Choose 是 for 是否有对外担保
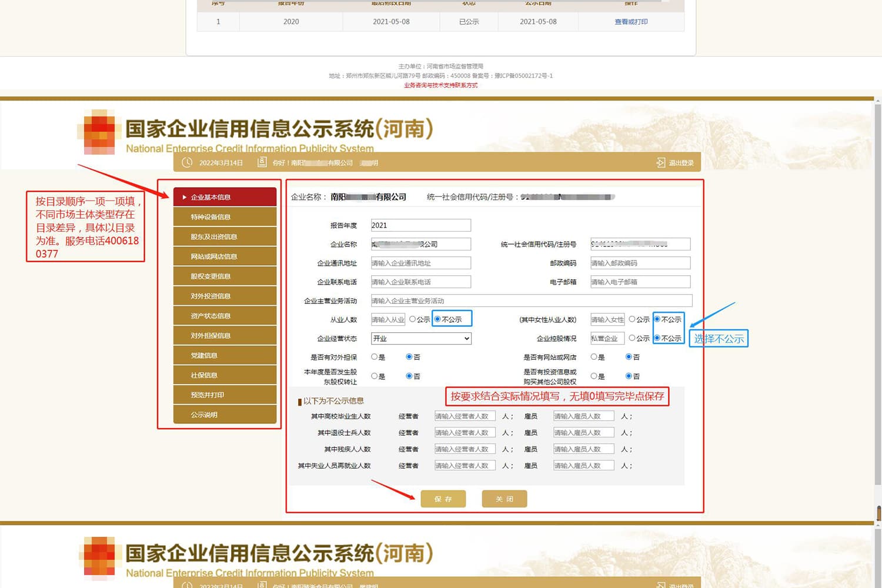 tap(375, 357)
